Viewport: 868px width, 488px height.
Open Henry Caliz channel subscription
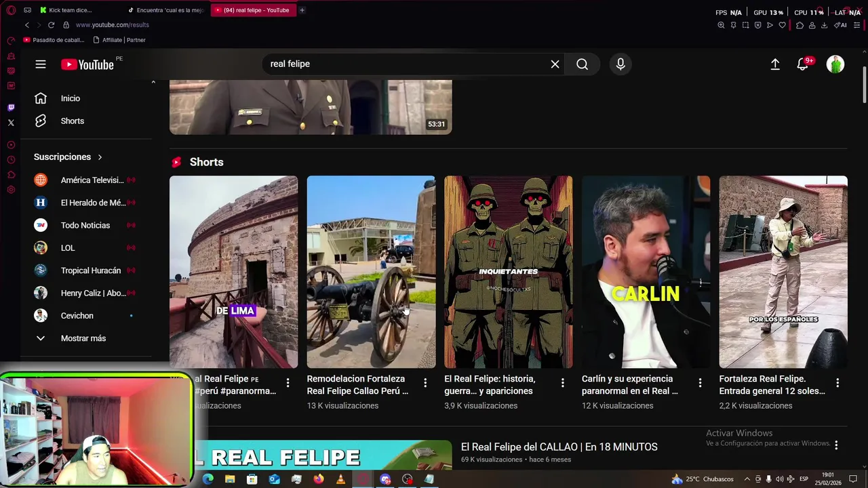[x=85, y=293]
